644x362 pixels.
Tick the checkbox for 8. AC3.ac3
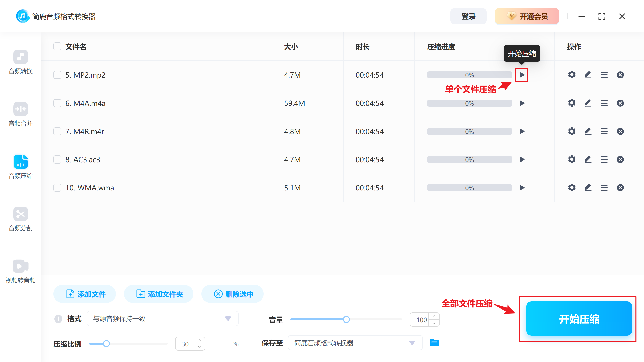57,159
